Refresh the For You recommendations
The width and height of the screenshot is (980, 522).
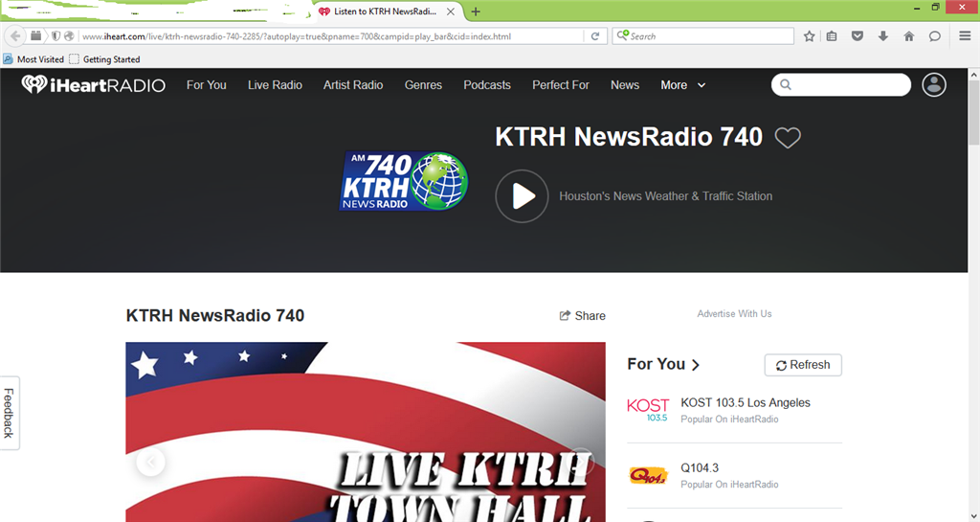click(803, 365)
